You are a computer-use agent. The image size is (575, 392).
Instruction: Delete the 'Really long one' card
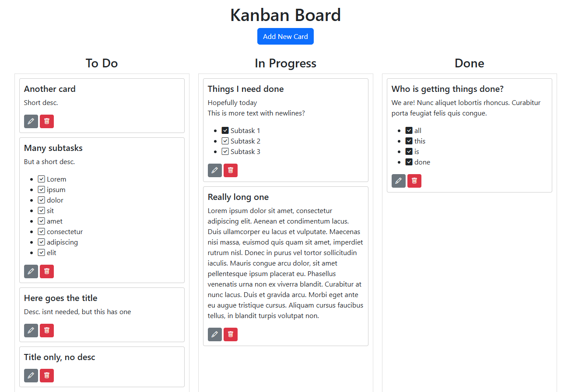coord(231,334)
